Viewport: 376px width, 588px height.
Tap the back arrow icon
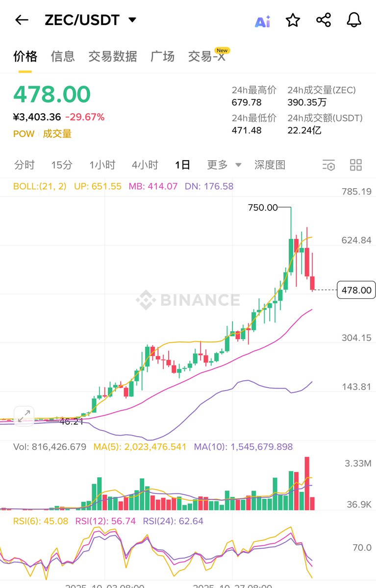(22, 20)
